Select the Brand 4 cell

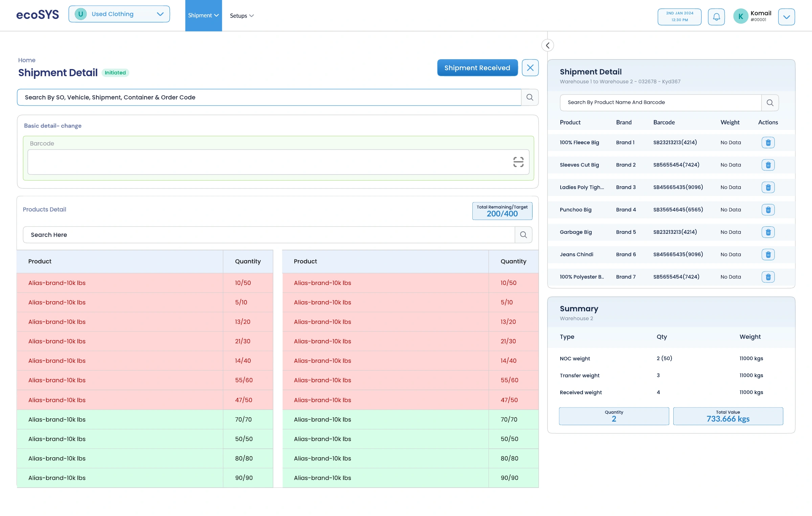(x=626, y=210)
